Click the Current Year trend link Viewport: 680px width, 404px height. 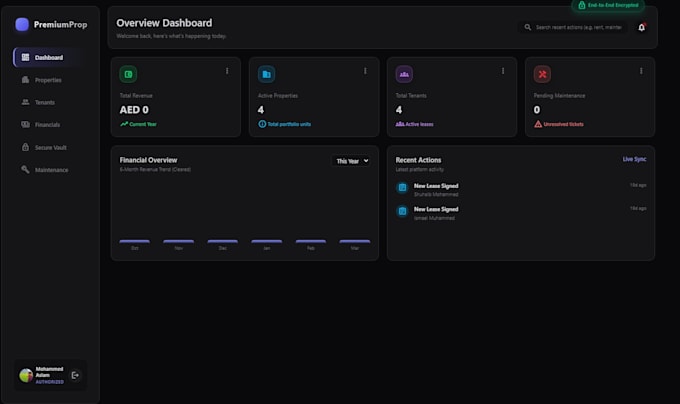point(138,124)
